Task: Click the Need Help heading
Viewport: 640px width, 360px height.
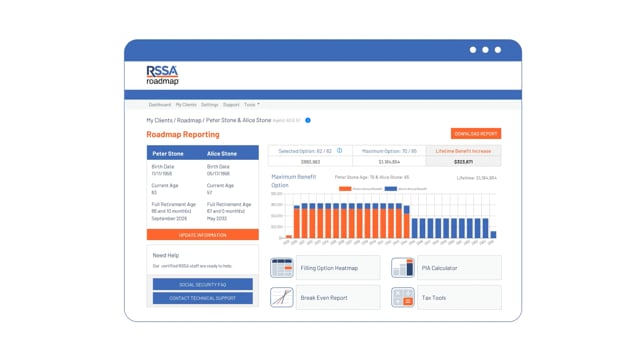Action: pos(166,255)
